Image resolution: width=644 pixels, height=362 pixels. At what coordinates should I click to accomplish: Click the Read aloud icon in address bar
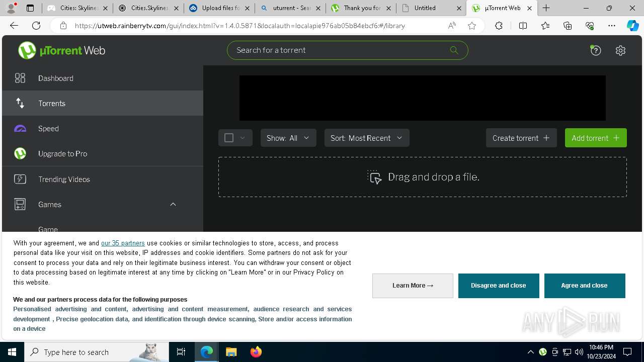tap(452, 26)
